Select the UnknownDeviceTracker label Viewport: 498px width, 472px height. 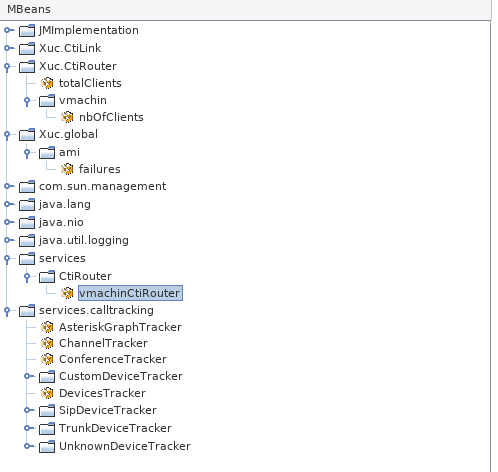click(125, 446)
